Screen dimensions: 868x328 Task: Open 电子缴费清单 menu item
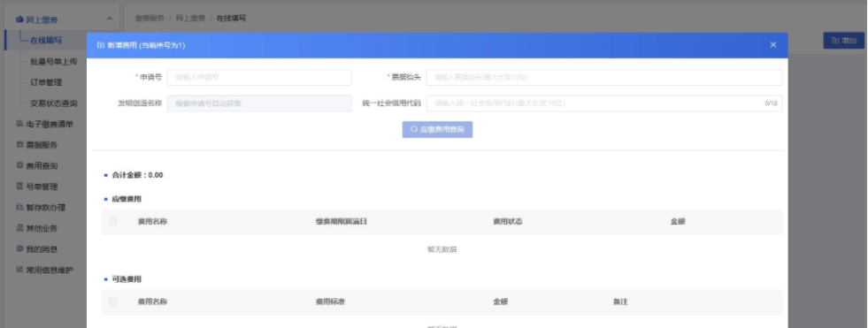(50, 125)
